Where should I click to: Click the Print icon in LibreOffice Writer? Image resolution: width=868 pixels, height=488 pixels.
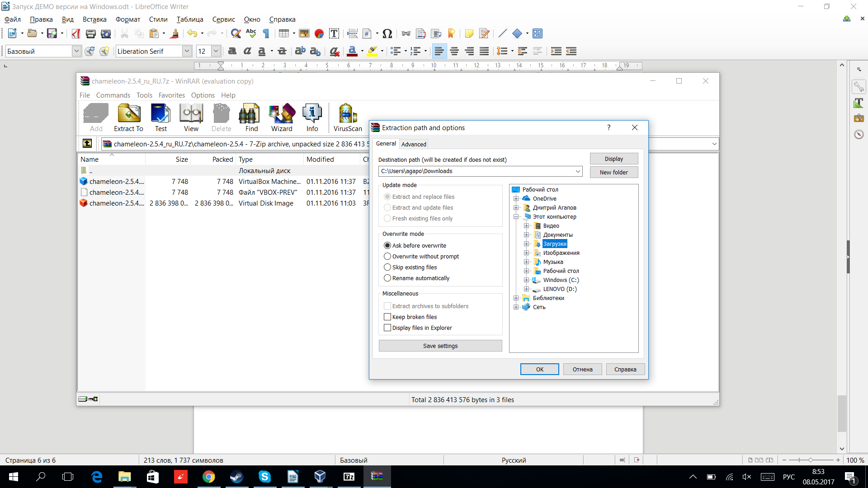click(x=91, y=33)
